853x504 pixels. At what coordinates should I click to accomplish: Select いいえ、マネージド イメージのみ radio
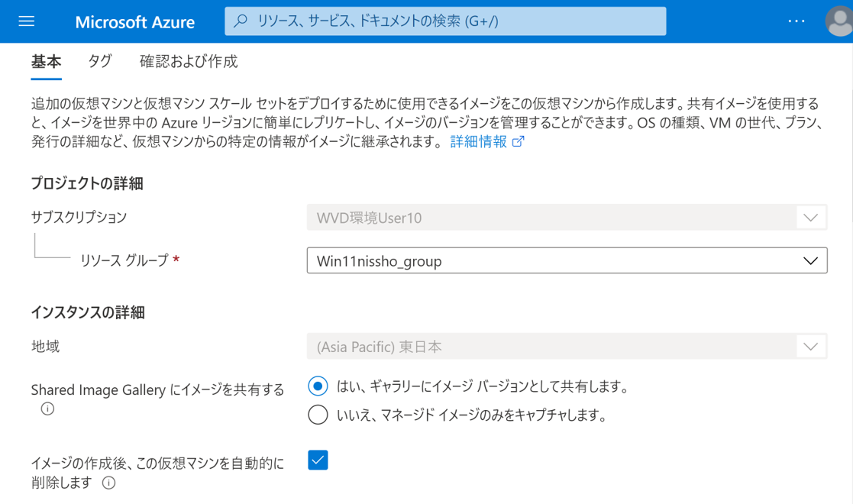pyautogui.click(x=318, y=415)
